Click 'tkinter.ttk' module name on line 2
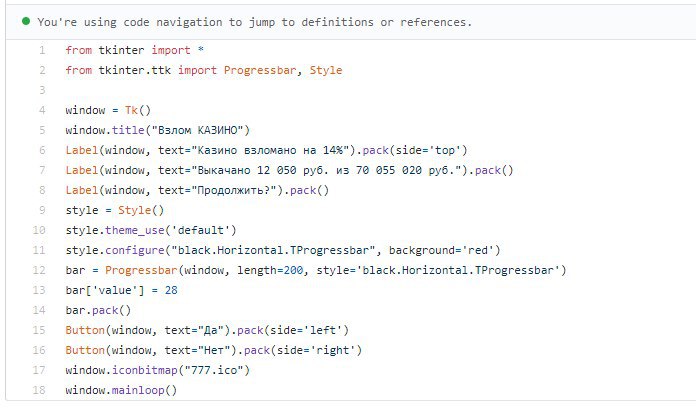 (x=134, y=70)
